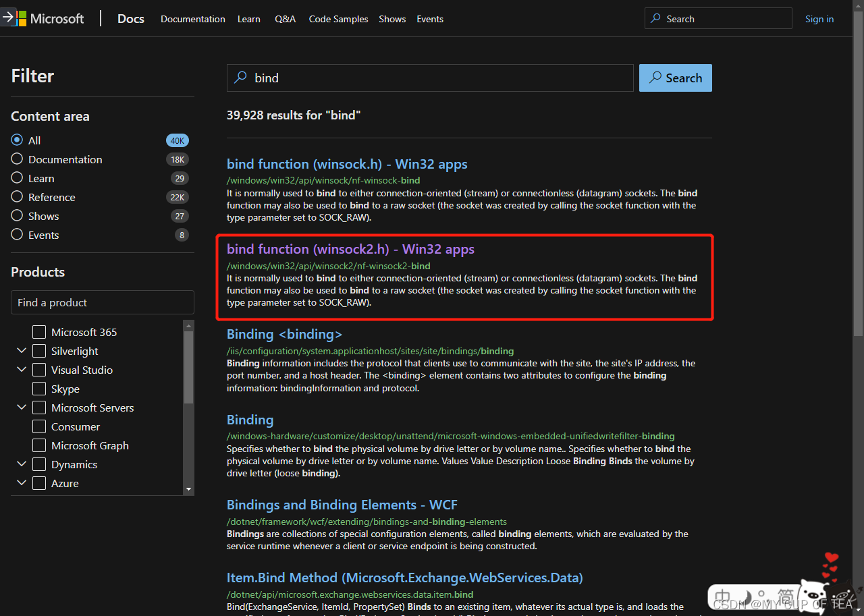Expand the Dynamics product group
The width and height of the screenshot is (864, 616).
22,464
